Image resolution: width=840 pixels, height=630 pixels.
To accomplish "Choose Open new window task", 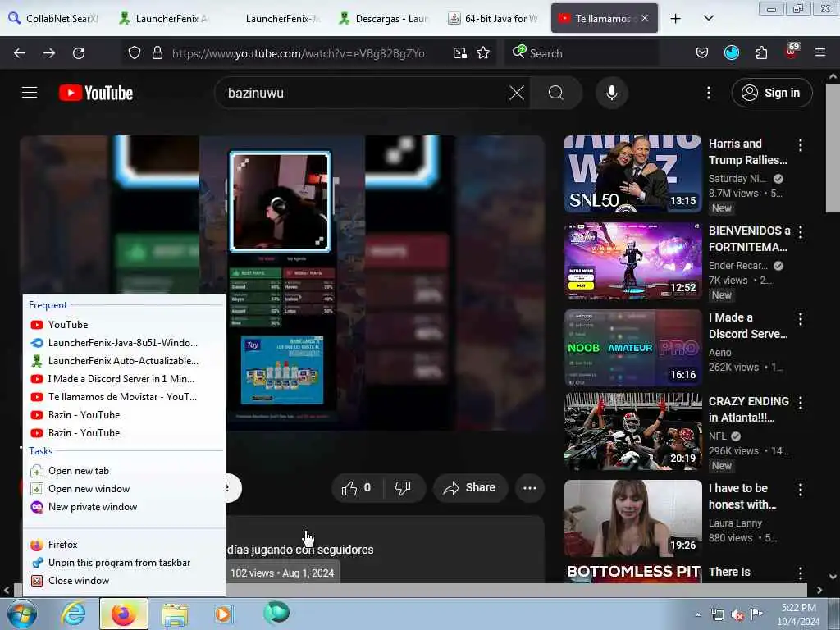I will (125, 489).
